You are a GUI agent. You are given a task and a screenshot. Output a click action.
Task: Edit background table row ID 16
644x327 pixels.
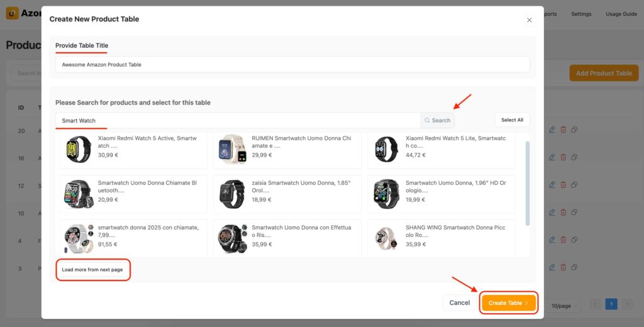[x=552, y=157]
